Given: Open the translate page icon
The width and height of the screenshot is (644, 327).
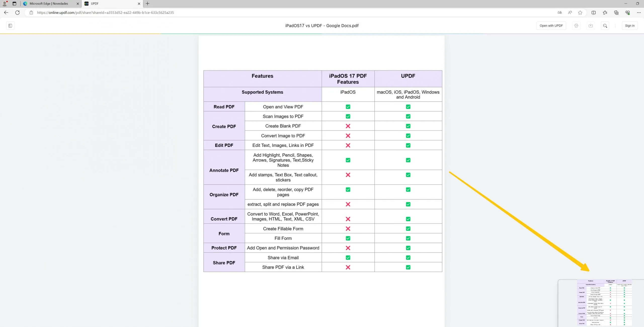Looking at the screenshot, I should 559,12.
